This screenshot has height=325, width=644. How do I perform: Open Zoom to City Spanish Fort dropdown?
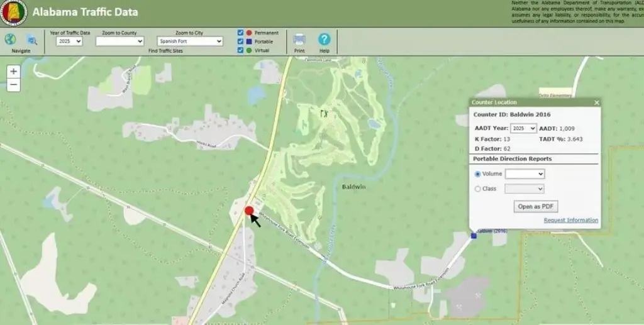tap(190, 41)
